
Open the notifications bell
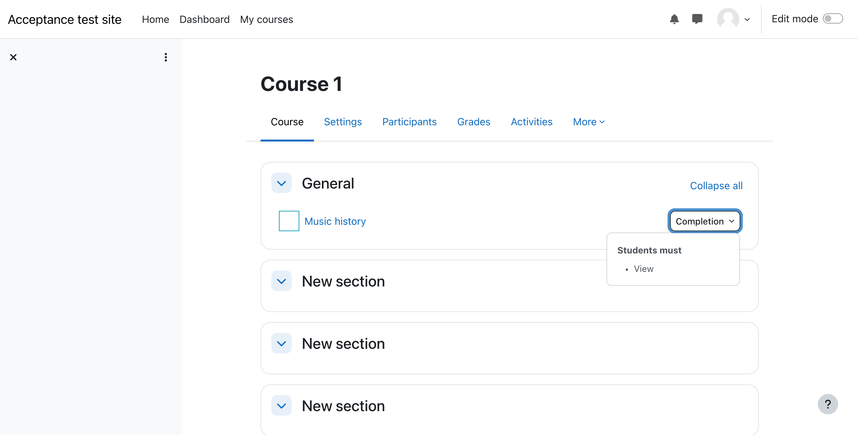pyautogui.click(x=674, y=19)
